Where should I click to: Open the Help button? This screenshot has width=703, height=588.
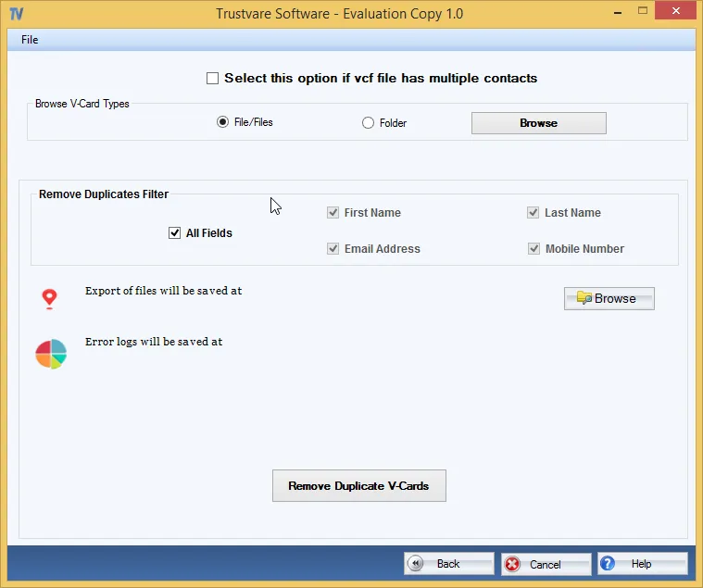pos(643,564)
